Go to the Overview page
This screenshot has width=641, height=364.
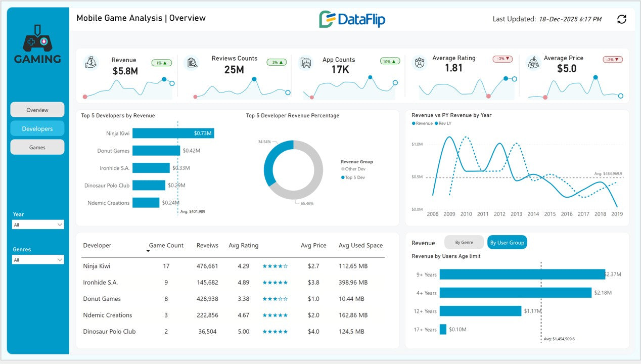tap(37, 110)
